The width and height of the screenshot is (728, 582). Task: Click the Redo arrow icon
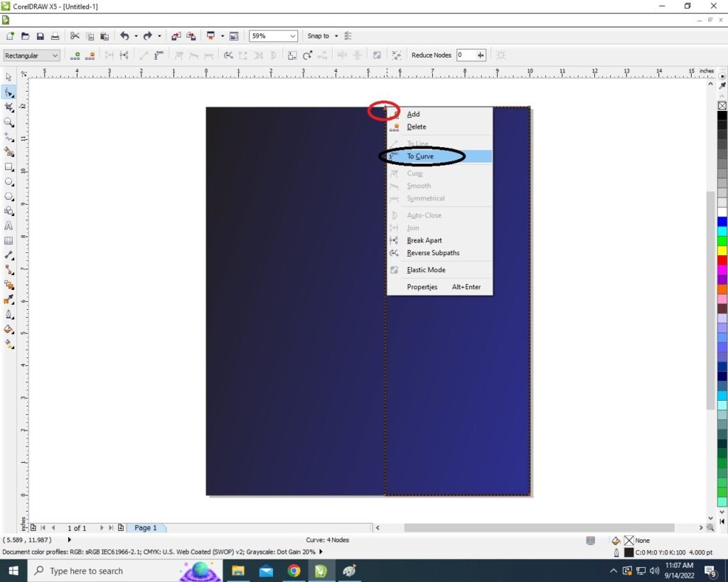(148, 36)
